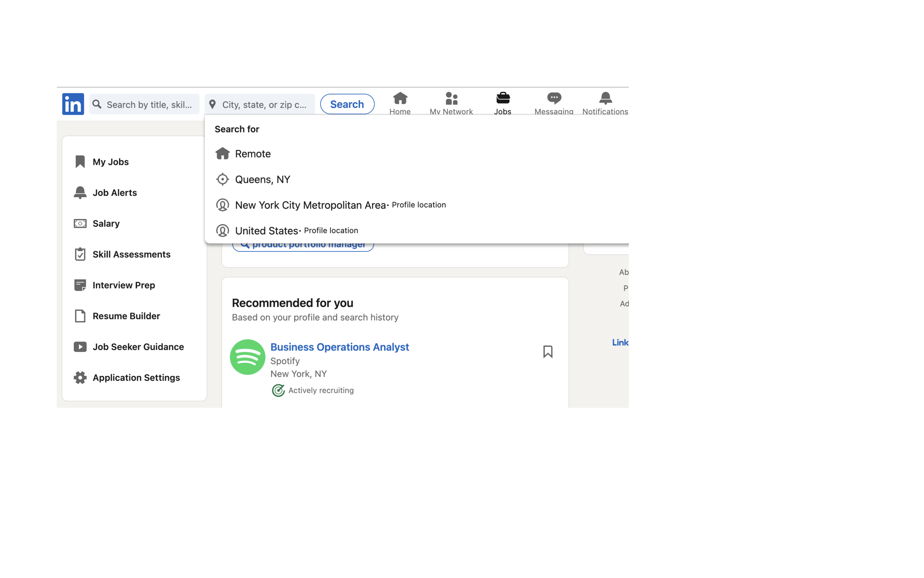Click the profile icon beside New York City Metropolitan Area
This screenshot has width=924, height=578.
(x=222, y=205)
